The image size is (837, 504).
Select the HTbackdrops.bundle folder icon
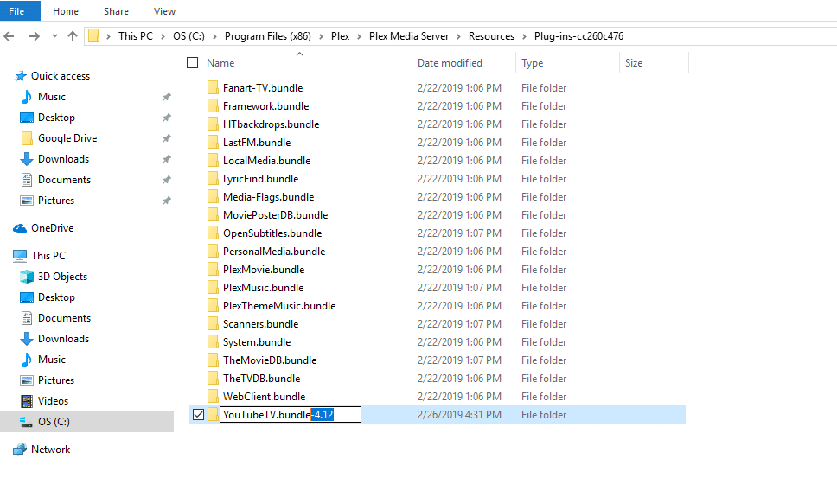pyautogui.click(x=213, y=124)
